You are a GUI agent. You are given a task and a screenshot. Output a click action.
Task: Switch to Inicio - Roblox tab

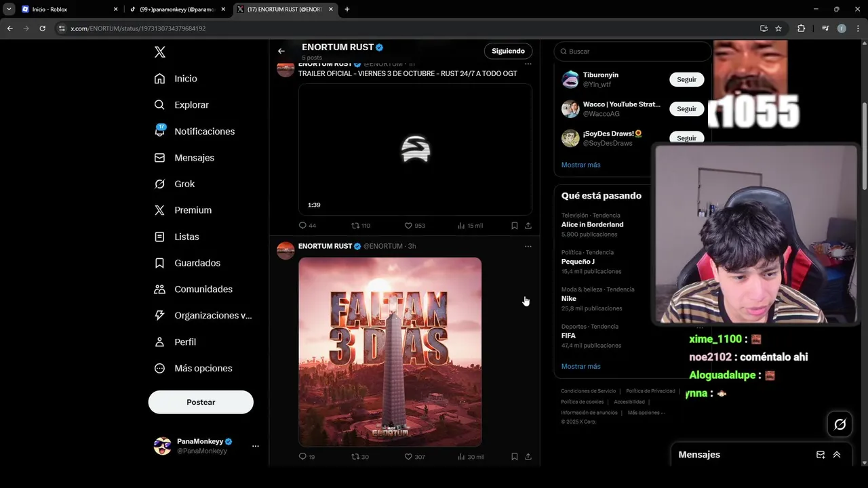click(x=70, y=9)
